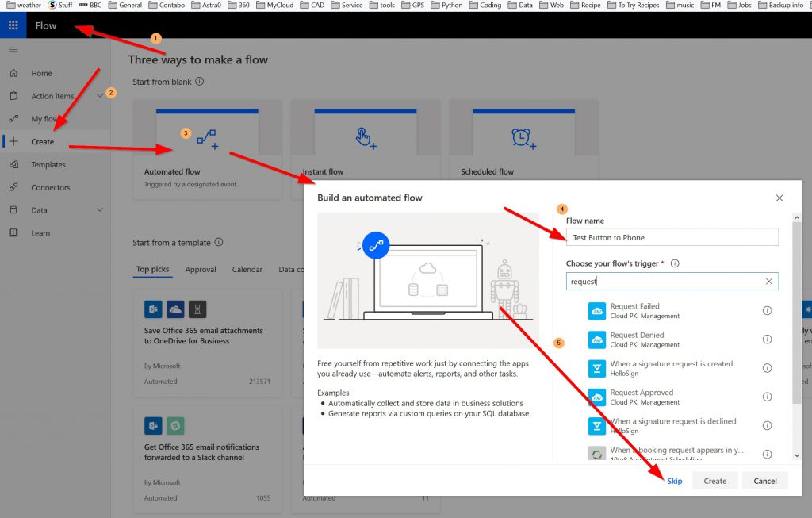This screenshot has width=812, height=518.
Task: Collapse the hamburger navigation menu
Action: tap(13, 50)
